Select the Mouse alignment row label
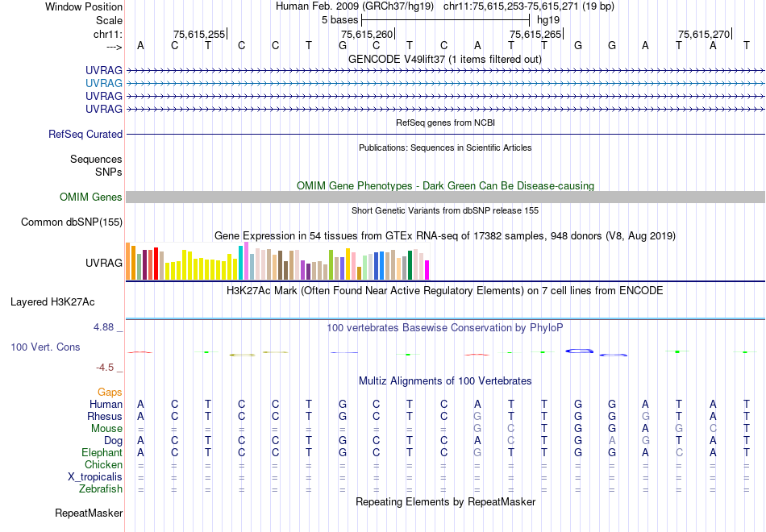This screenshot has width=766, height=532. [x=106, y=429]
